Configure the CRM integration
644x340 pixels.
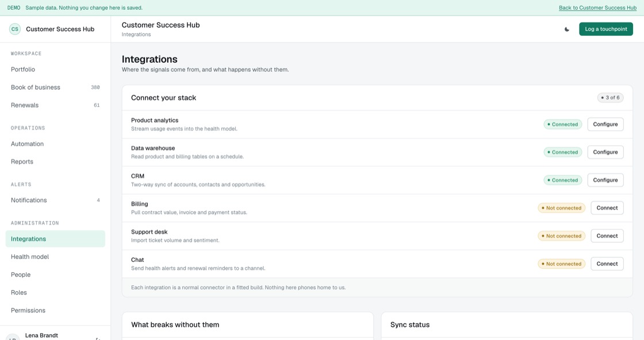605,180
